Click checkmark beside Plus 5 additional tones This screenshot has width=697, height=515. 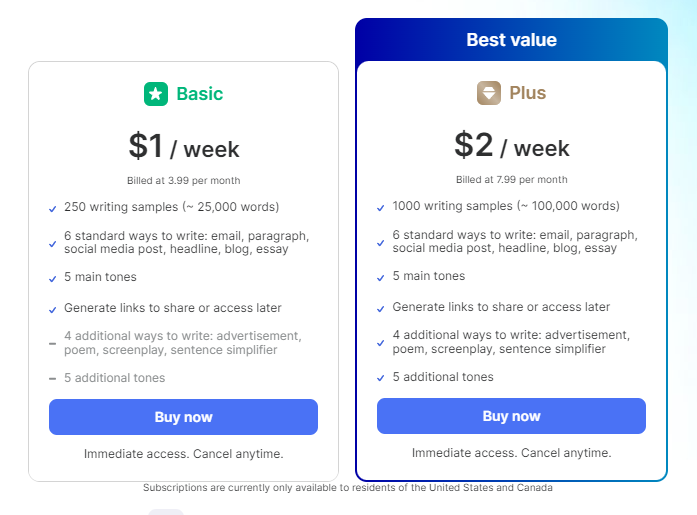point(381,378)
